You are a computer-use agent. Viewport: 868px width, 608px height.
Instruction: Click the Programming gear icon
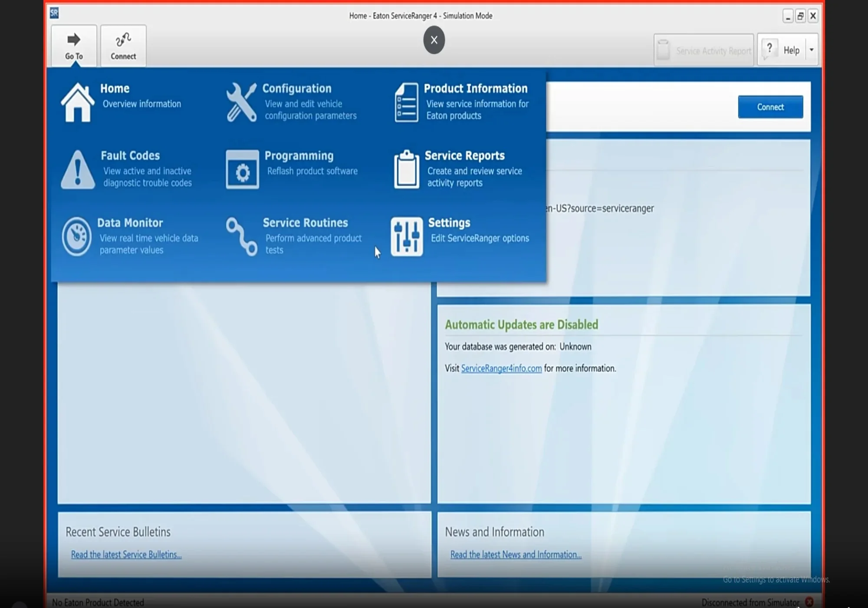[x=242, y=169]
